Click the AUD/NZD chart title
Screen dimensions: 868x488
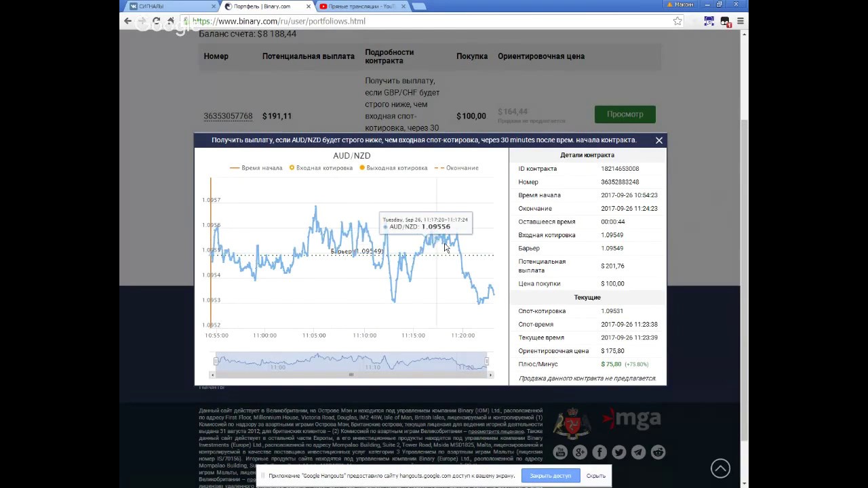point(351,156)
